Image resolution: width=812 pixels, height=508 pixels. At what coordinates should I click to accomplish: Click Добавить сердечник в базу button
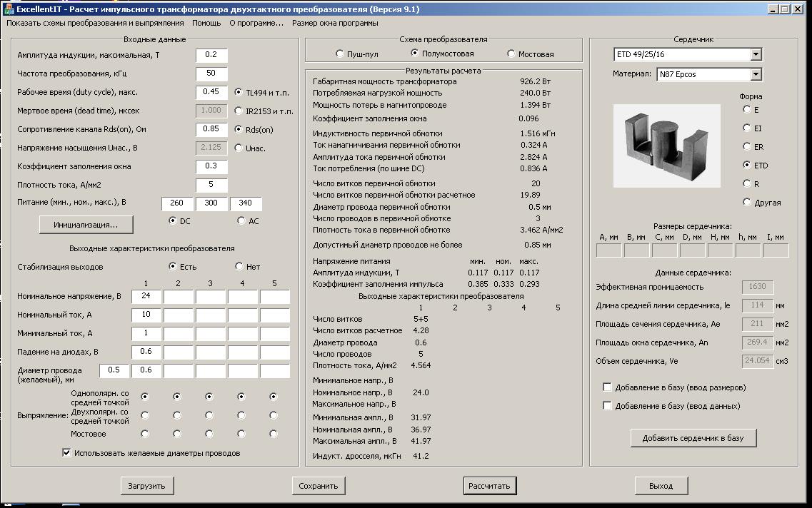(x=693, y=438)
